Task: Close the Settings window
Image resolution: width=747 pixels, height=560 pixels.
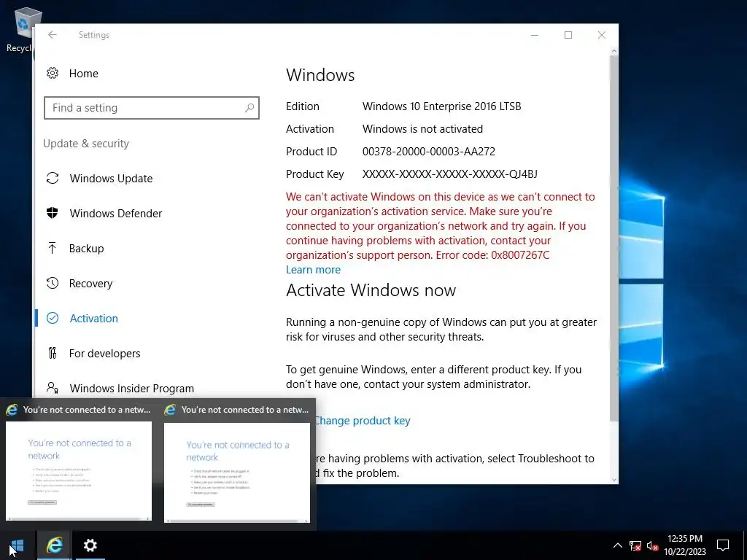Action: [x=602, y=35]
